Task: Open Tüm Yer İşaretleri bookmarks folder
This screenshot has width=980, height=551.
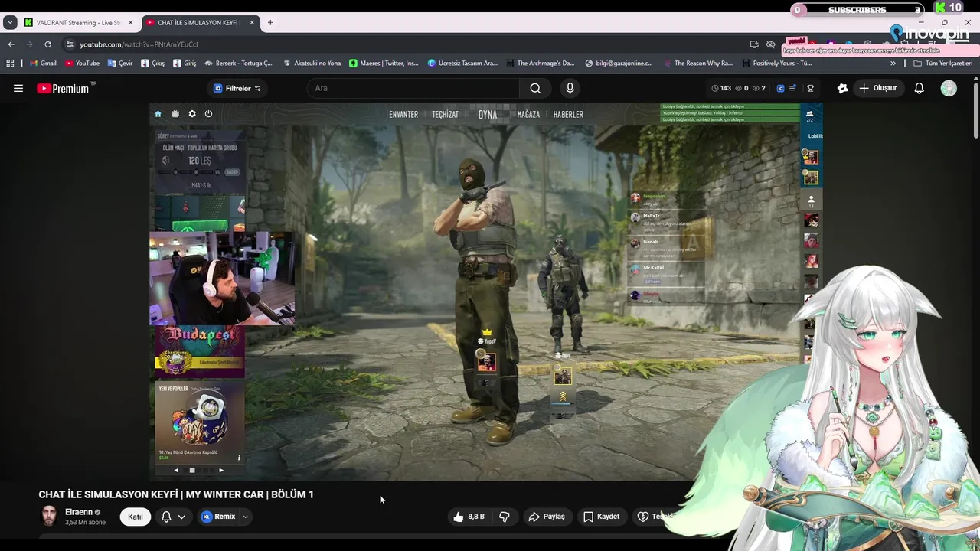Action: pos(943,64)
